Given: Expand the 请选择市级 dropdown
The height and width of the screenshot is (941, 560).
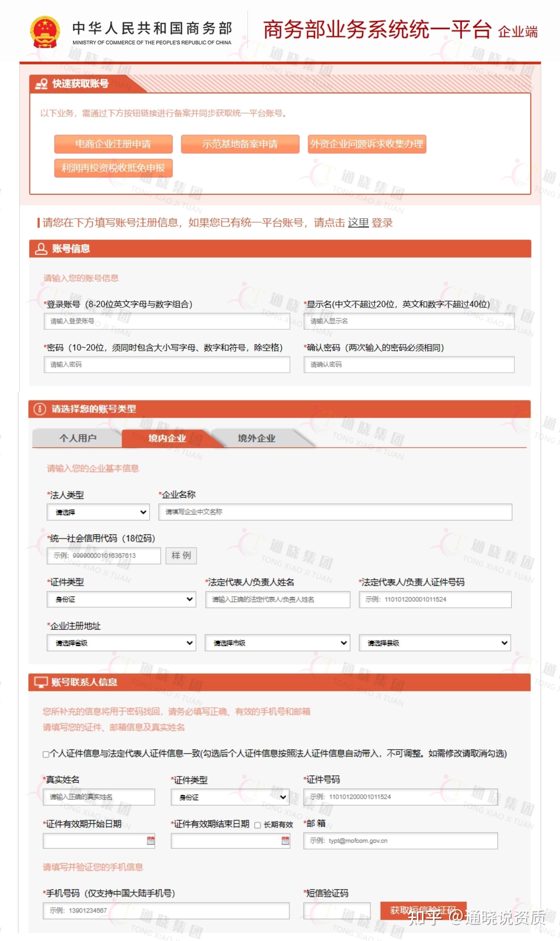Looking at the screenshot, I should pyautogui.click(x=277, y=643).
